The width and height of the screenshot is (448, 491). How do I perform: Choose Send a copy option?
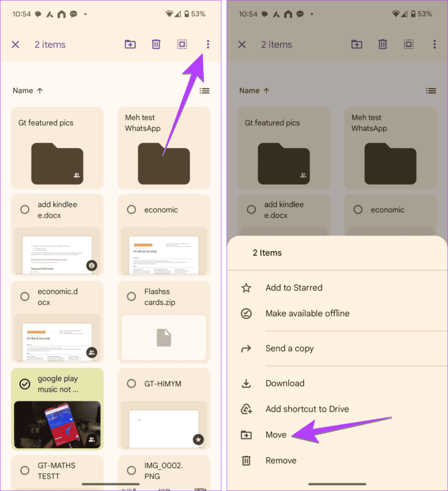pyautogui.click(x=338, y=349)
